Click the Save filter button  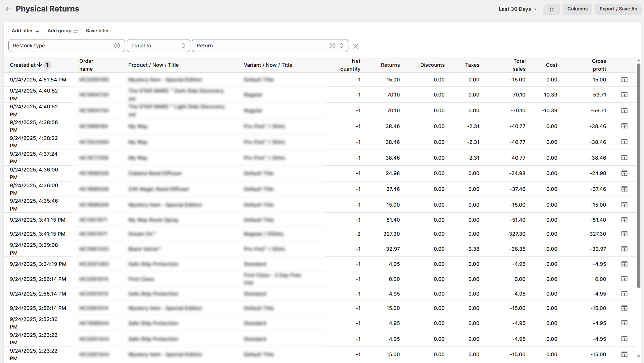pos(97,31)
